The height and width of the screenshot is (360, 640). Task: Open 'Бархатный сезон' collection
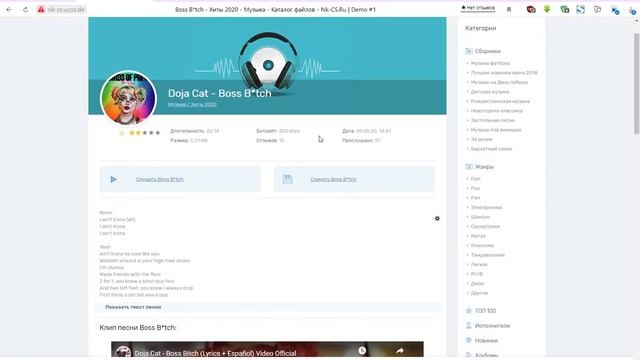(x=491, y=149)
